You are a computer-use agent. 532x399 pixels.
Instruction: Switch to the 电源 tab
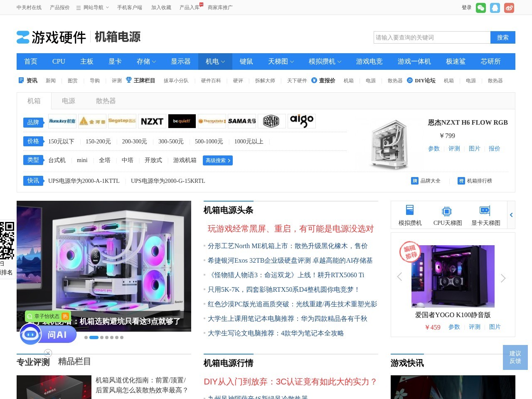coord(69,101)
